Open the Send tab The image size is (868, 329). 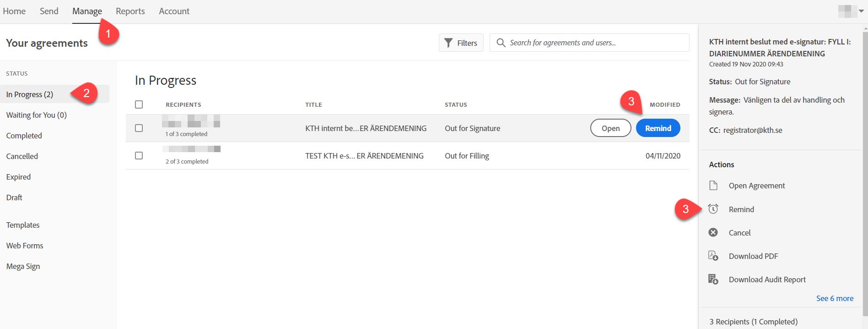49,11
